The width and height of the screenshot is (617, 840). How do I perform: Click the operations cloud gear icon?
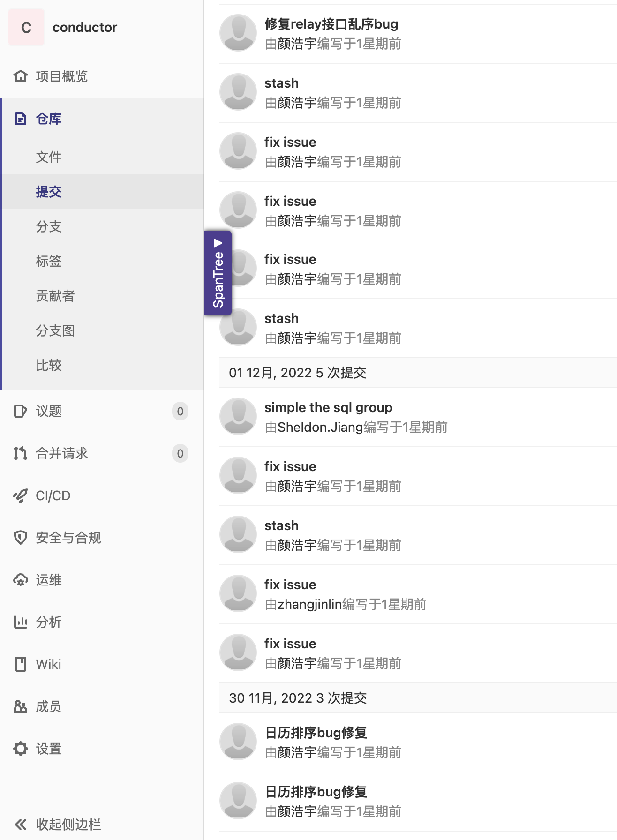tap(20, 580)
